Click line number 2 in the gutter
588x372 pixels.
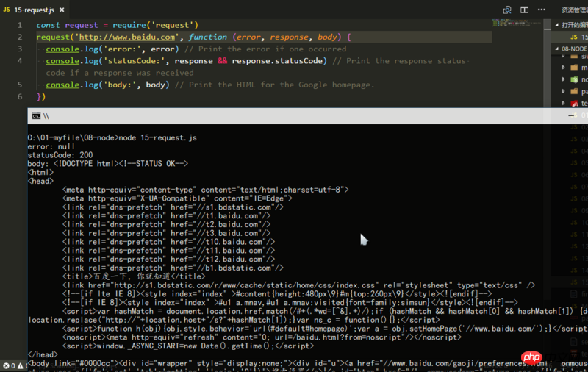(20, 37)
